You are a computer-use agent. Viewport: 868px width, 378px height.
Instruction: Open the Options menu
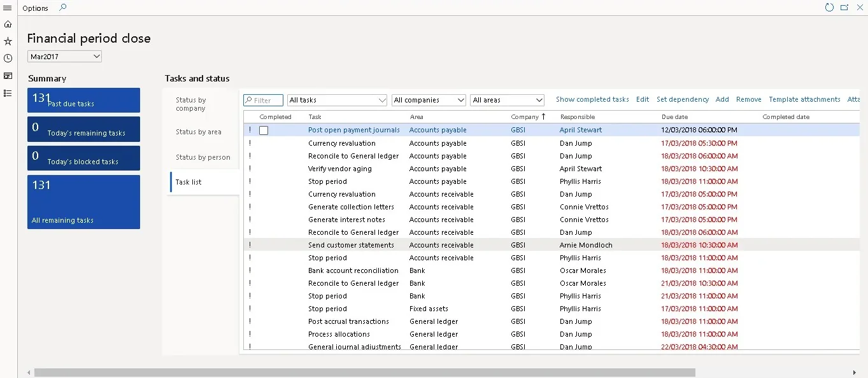[x=36, y=8]
